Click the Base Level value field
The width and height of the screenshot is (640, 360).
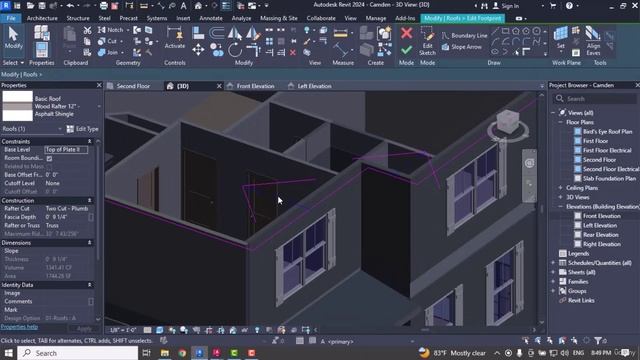click(x=66, y=150)
